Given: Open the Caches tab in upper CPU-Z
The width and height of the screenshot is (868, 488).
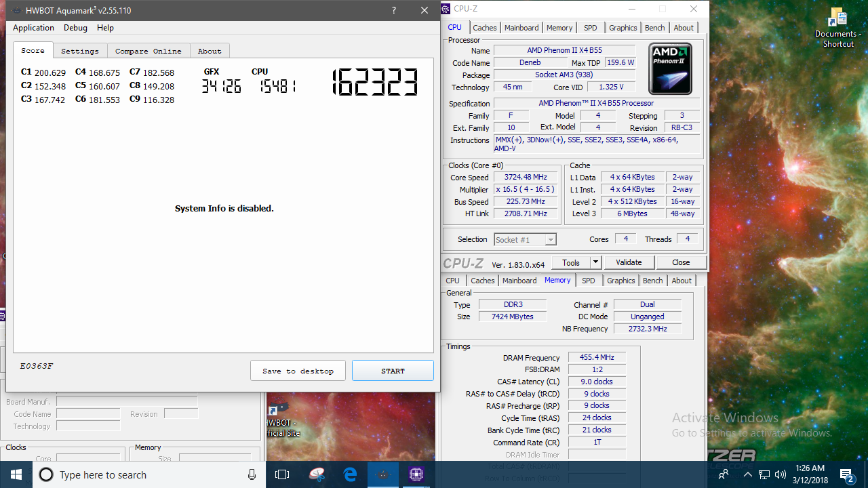Looking at the screenshot, I should point(485,28).
